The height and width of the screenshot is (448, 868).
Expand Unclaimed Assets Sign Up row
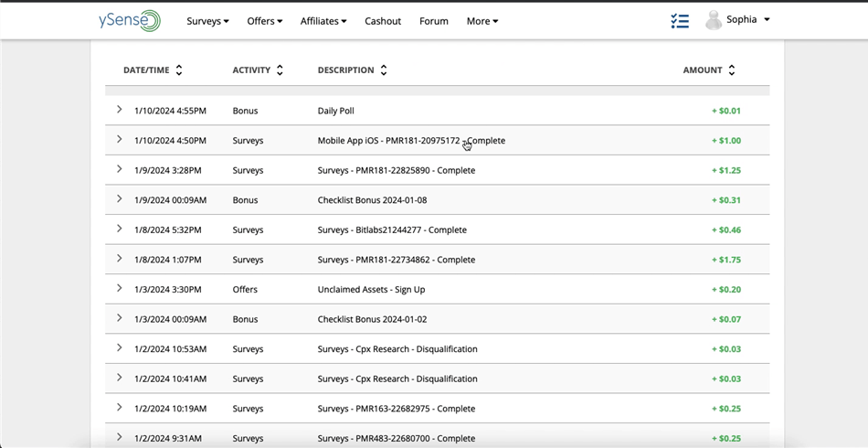coord(119,288)
